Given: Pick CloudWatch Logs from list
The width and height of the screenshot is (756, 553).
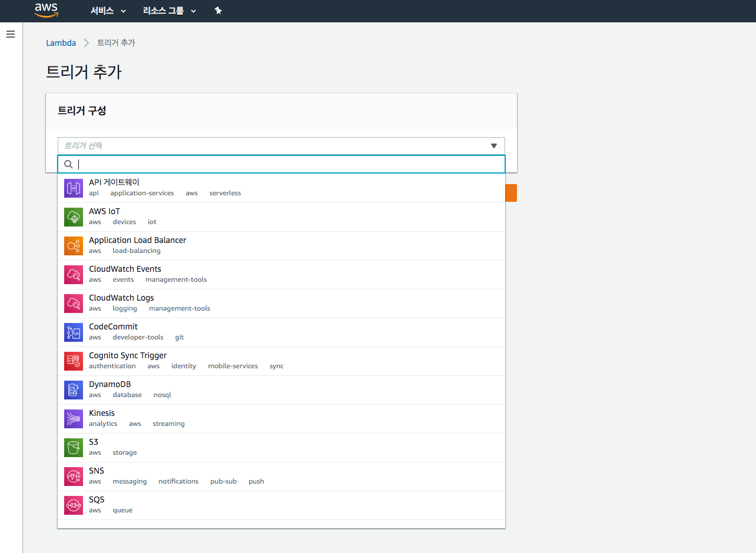Looking at the screenshot, I should tap(281, 304).
